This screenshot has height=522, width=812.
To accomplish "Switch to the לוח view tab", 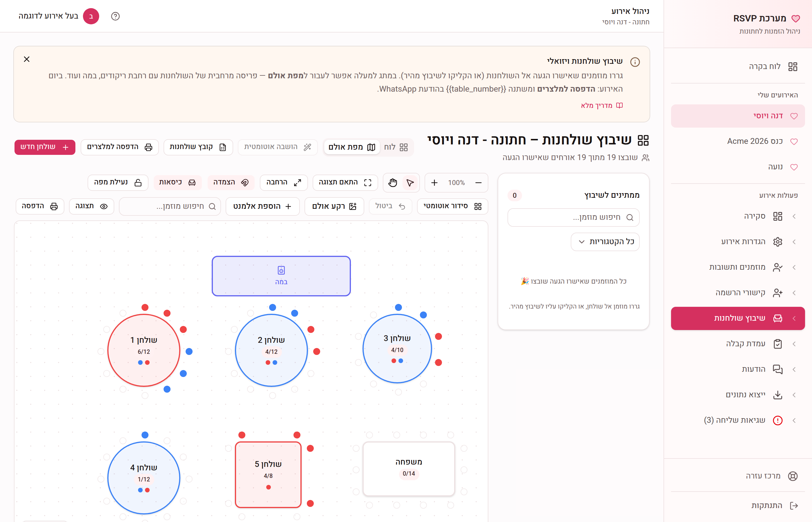I will 396,147.
